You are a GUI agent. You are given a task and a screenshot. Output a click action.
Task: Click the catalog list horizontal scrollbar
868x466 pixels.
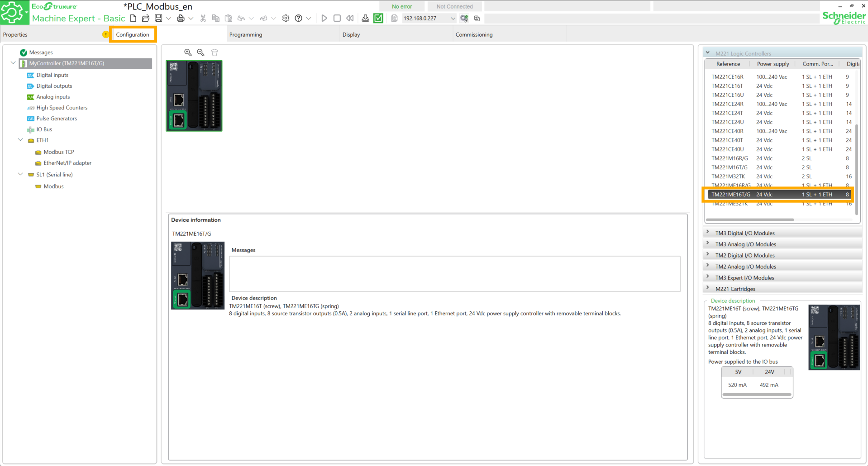tap(749, 220)
